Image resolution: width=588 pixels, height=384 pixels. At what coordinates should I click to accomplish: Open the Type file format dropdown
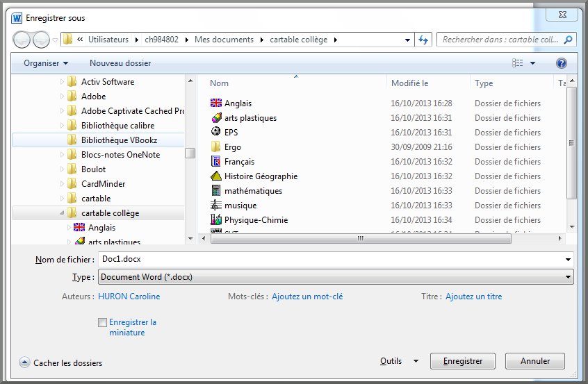click(334, 277)
